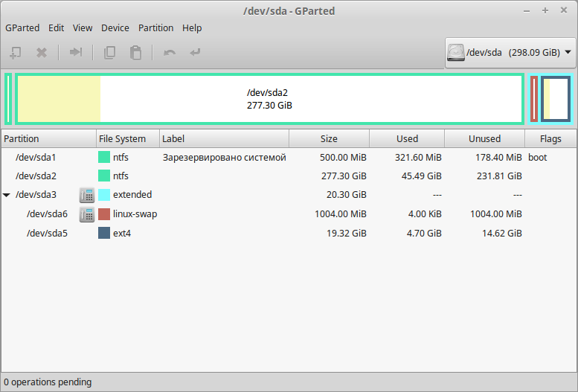Open the Help menu
Viewport: 578px width, 392px height.
(x=192, y=28)
